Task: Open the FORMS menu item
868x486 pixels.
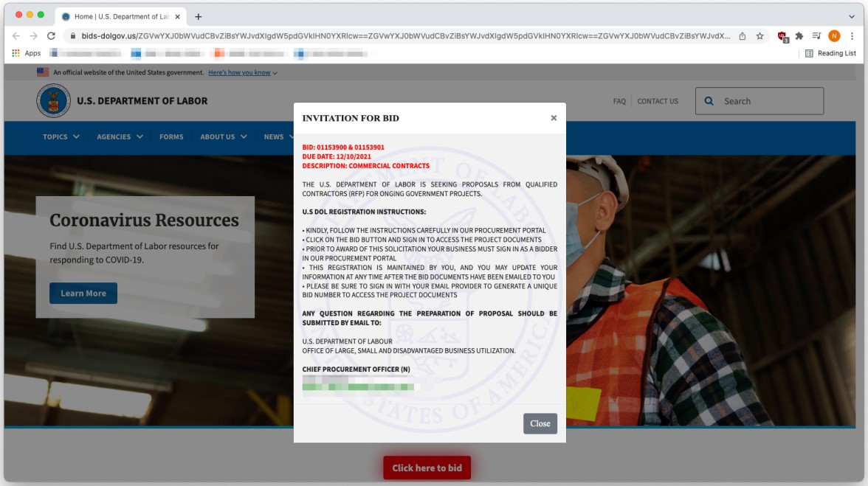Action: click(171, 136)
